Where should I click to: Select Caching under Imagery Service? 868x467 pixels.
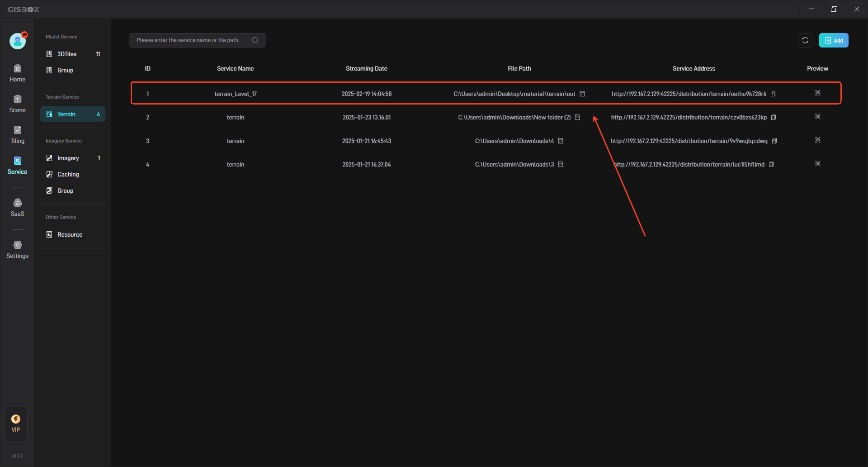(68, 174)
